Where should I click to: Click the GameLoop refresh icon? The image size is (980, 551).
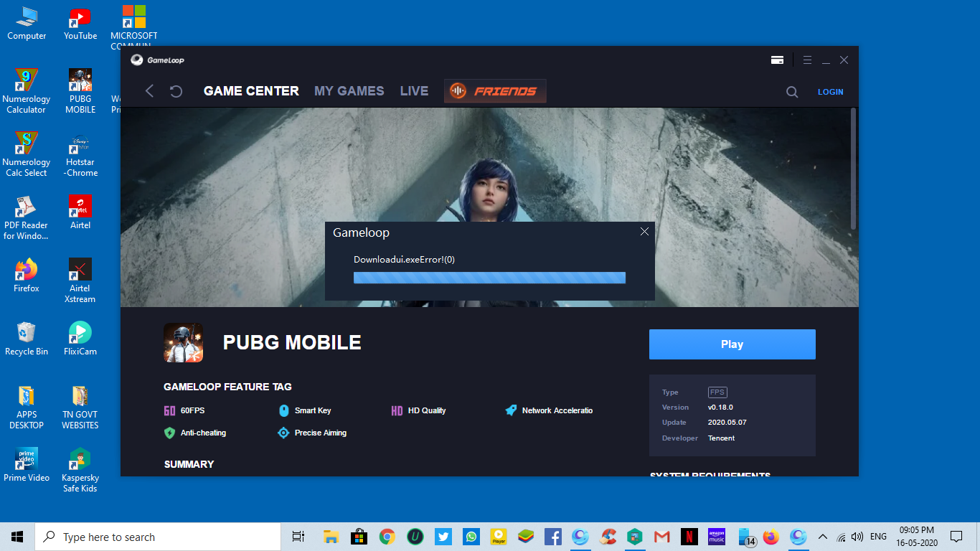[176, 91]
